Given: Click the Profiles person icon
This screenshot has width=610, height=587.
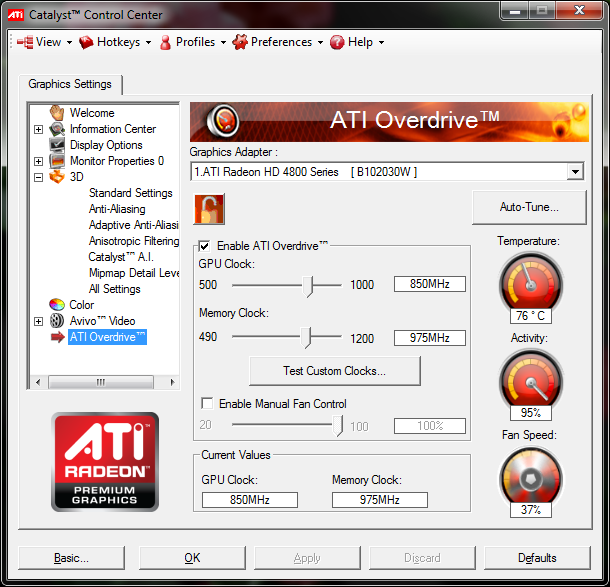Looking at the screenshot, I should click(x=165, y=42).
